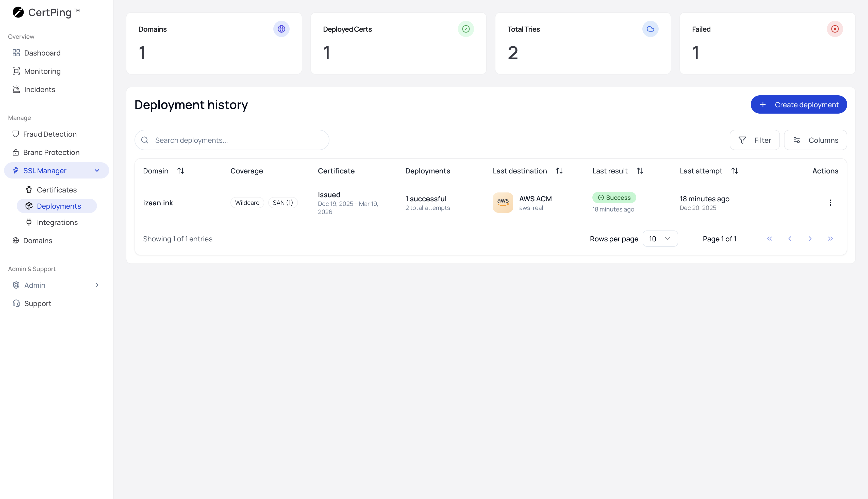Click the green check icon on Deployed Certs

[466, 29]
